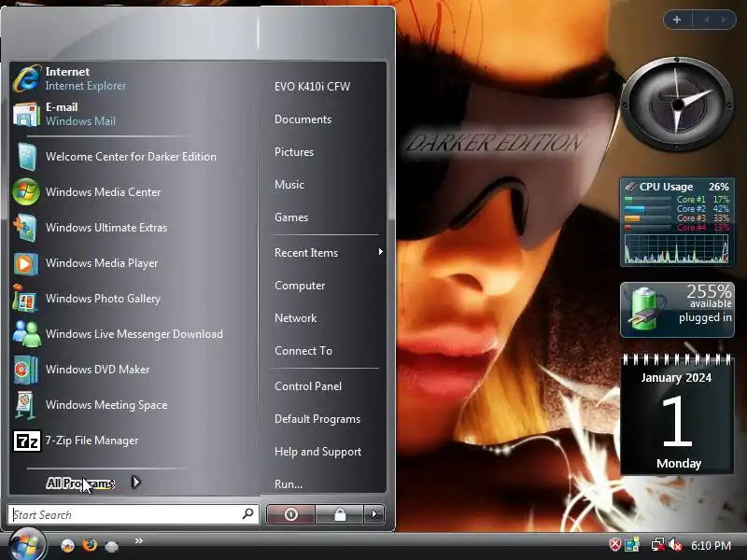Open Pictures folder link

point(294,152)
